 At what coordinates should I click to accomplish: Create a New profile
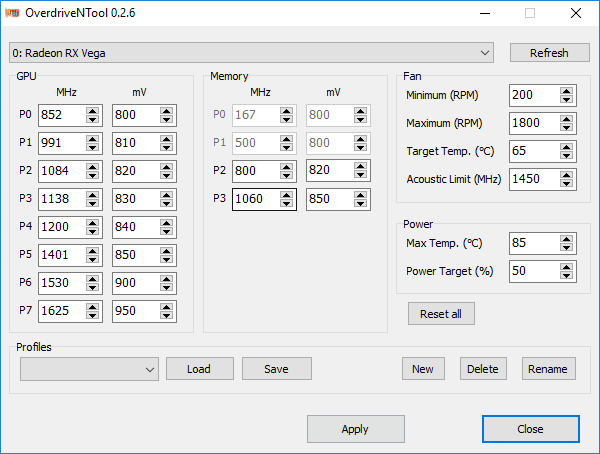[423, 369]
